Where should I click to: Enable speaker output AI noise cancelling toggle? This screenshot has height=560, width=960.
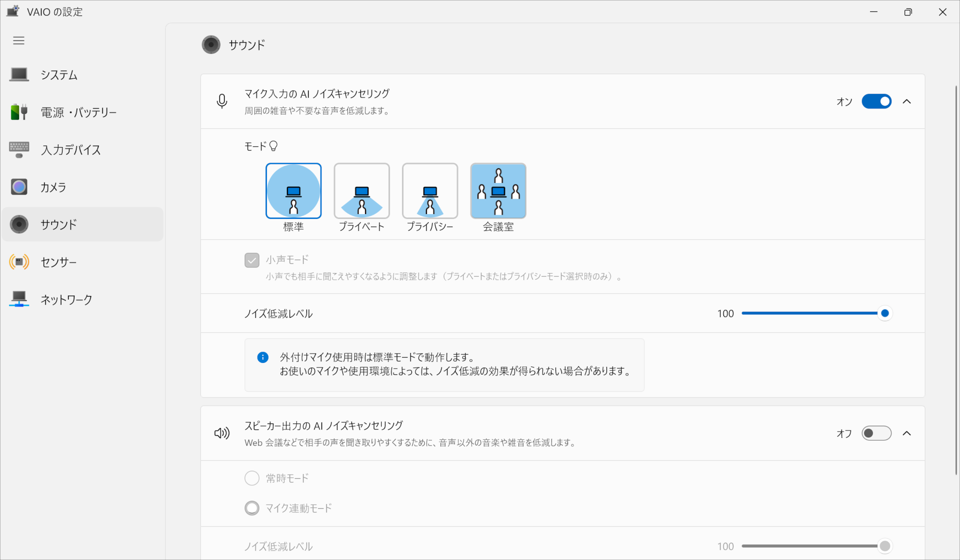tap(876, 433)
